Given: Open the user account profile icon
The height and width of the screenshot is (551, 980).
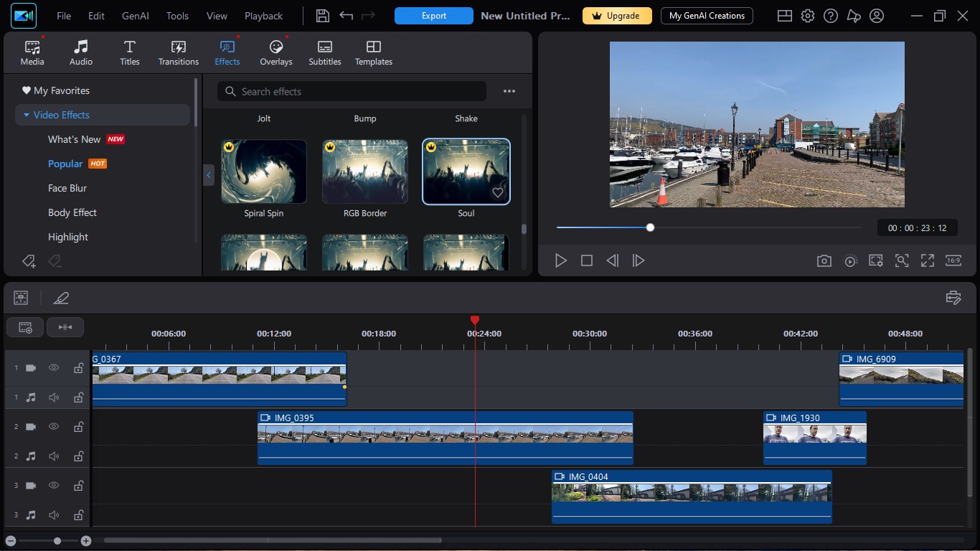Looking at the screenshot, I should 877,16.
